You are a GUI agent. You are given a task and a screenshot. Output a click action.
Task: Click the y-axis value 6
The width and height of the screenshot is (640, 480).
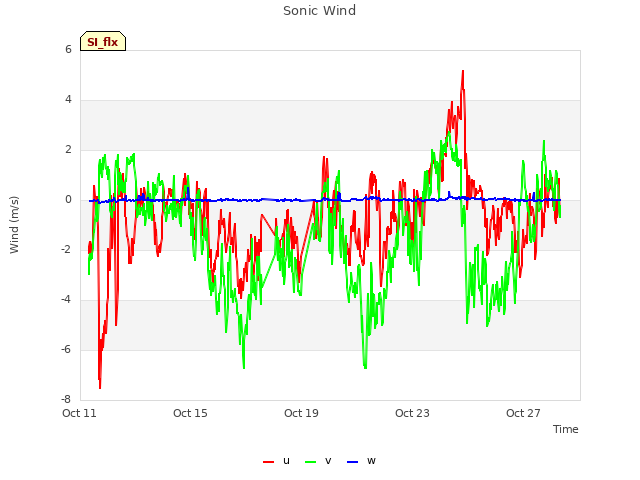click(x=68, y=49)
